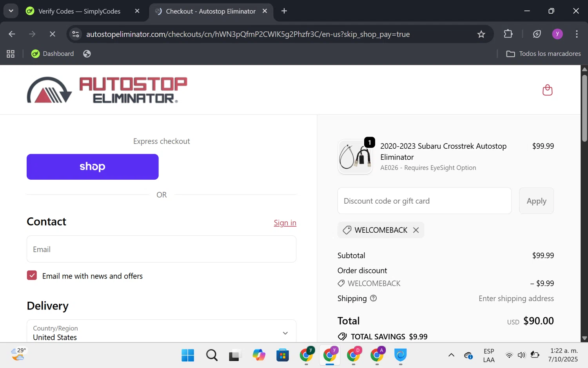Open the clock and date showing 1:22 a. m.
The height and width of the screenshot is (368, 588).
coord(563,355)
